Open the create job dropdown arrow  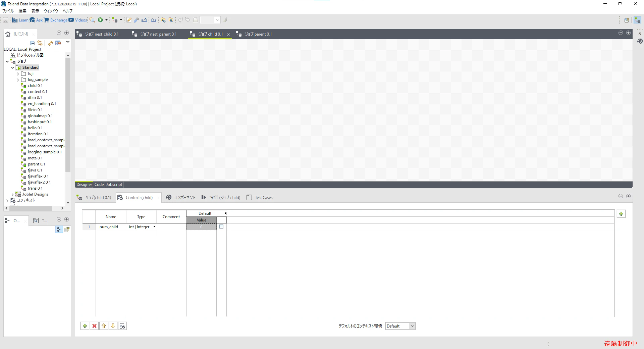coord(121,20)
